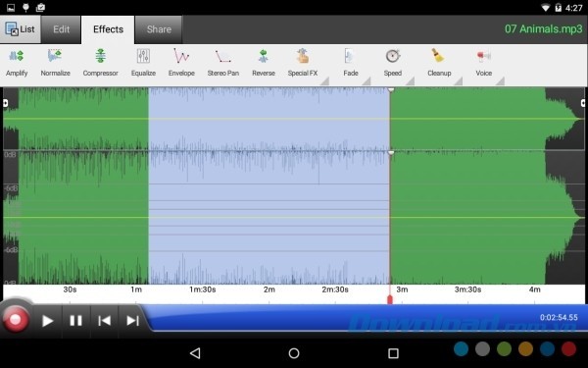Select the Effects tab
Image resolution: width=588 pixels, height=368 pixels.
[108, 29]
